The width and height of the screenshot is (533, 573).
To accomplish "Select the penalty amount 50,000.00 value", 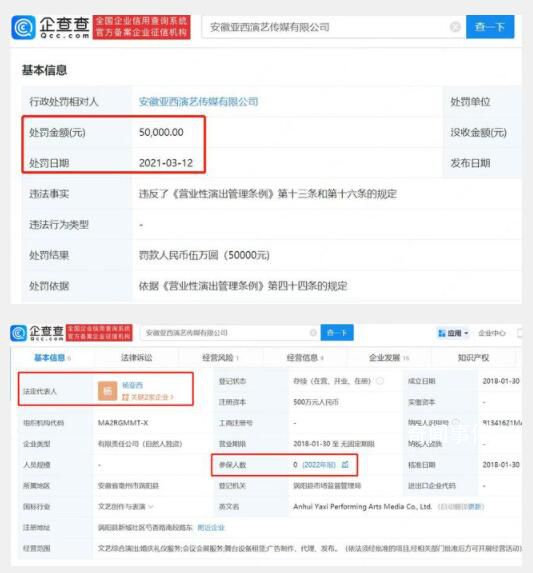I will click(x=161, y=132).
